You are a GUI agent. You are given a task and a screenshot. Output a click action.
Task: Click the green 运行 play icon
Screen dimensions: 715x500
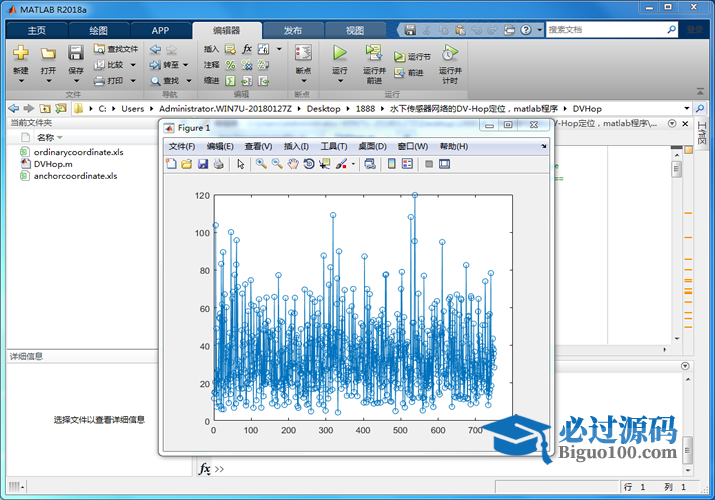coord(339,52)
